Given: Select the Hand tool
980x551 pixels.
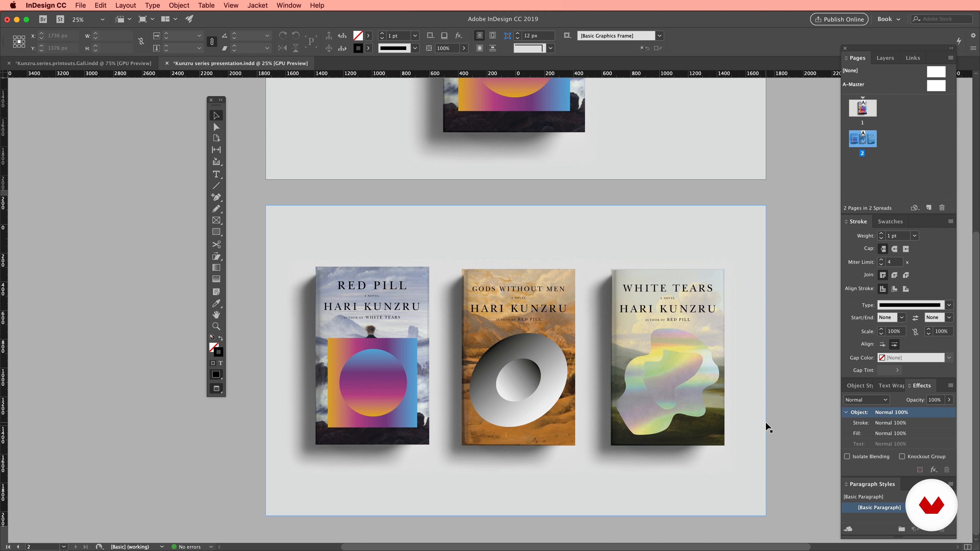Looking at the screenshot, I should tap(216, 315).
